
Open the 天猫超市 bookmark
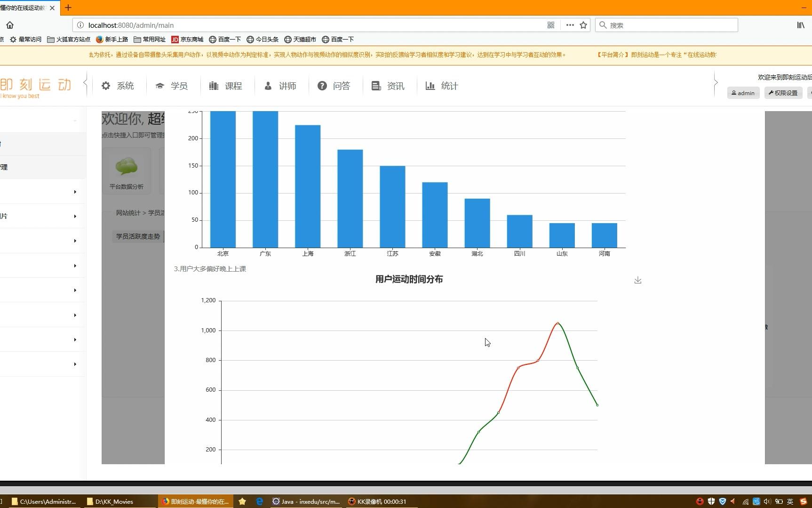point(300,40)
